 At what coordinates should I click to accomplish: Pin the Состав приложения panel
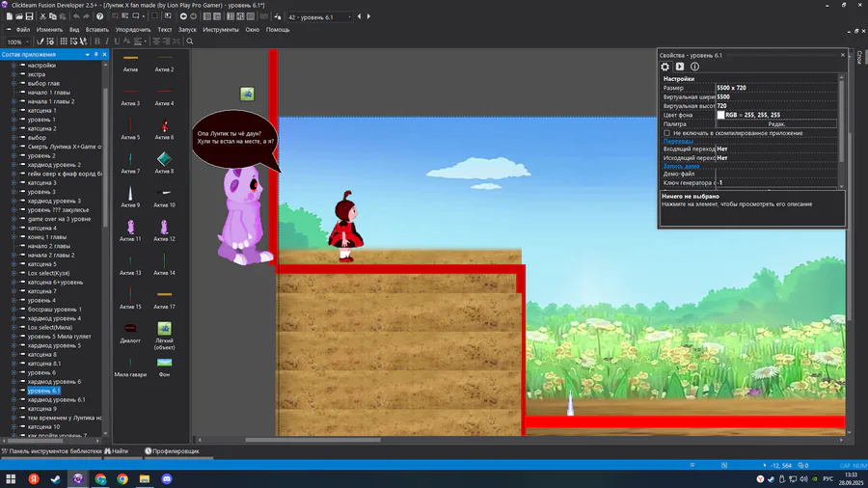pos(96,54)
